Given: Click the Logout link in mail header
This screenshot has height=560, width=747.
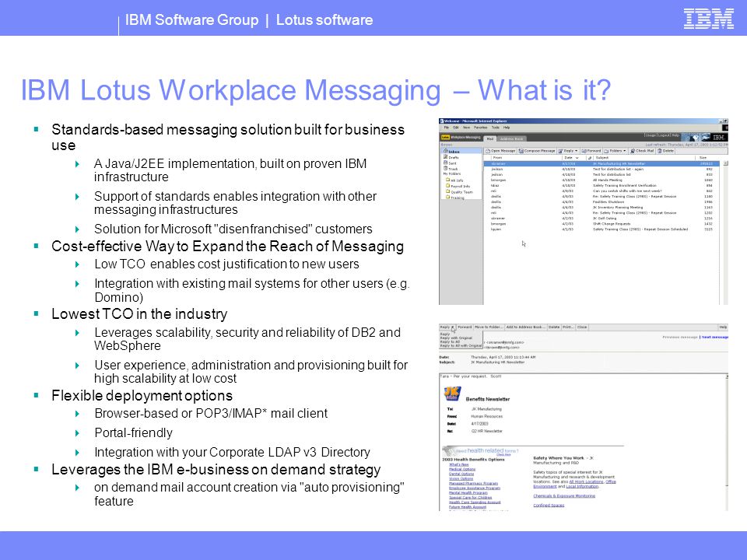Looking at the screenshot, I should 664,135.
